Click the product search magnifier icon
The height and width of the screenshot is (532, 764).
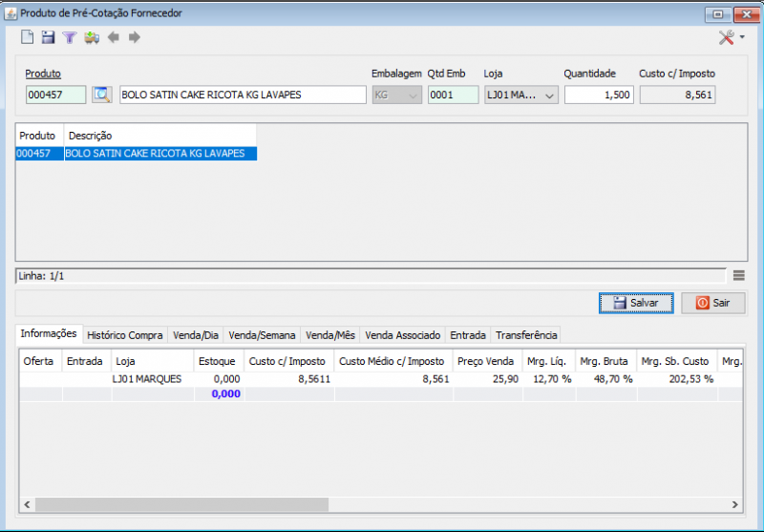[x=102, y=95]
